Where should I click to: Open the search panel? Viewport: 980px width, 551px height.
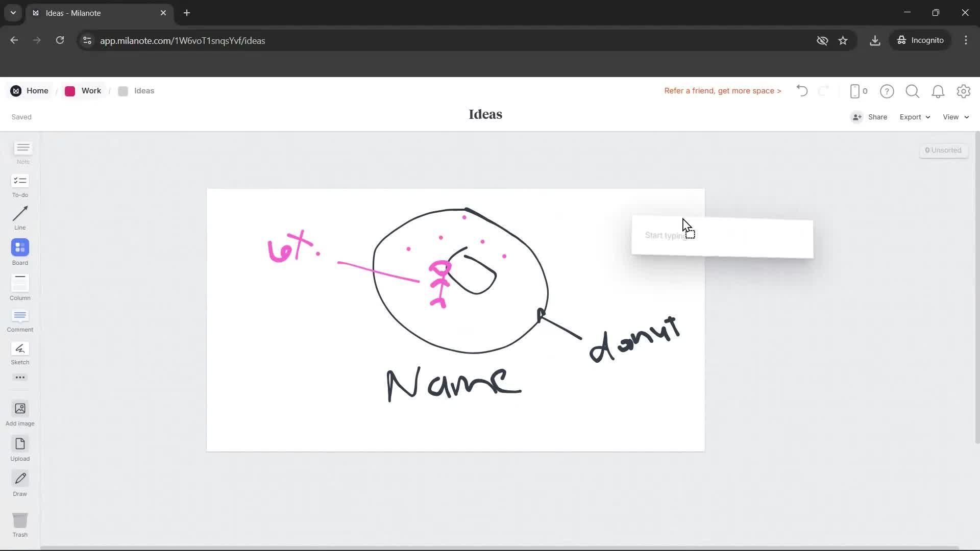(913, 91)
